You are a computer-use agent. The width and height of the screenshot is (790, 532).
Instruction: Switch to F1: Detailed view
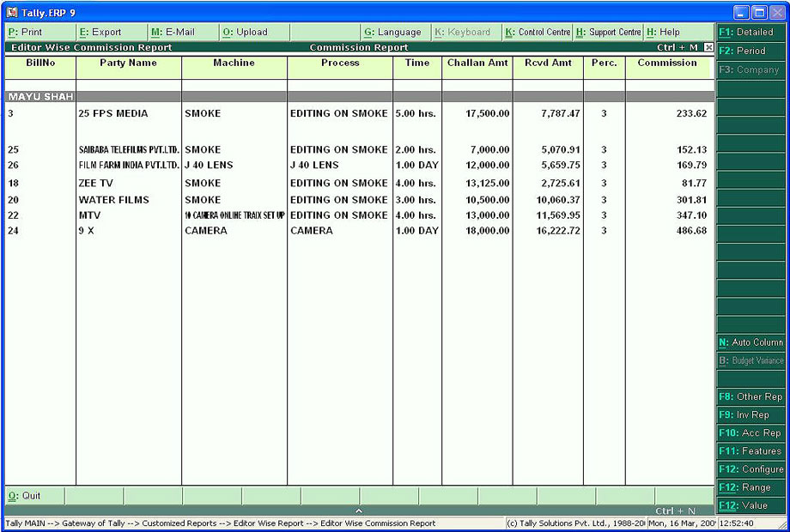tap(750, 32)
